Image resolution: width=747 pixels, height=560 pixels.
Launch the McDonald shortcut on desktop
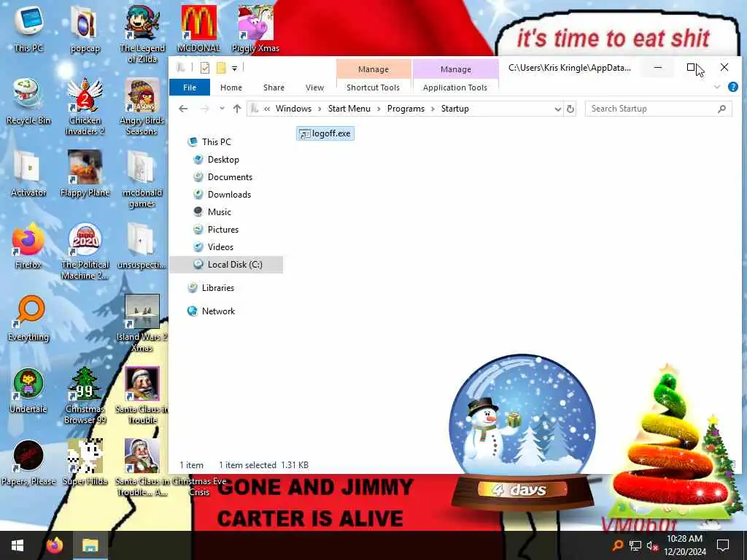click(x=198, y=28)
